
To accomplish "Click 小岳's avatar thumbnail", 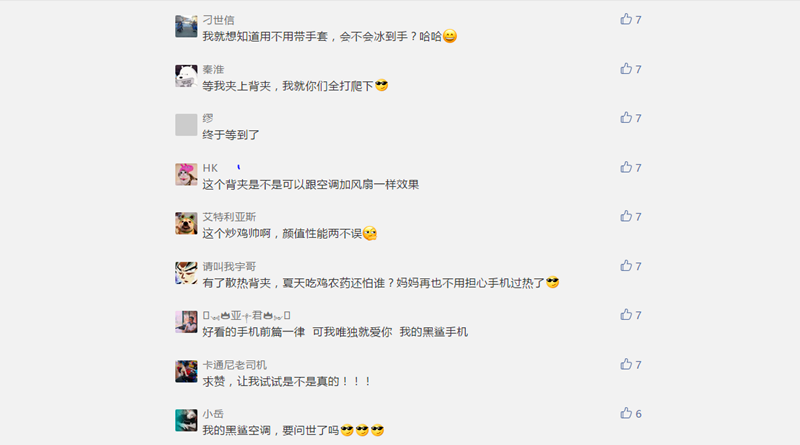I will click(x=186, y=421).
